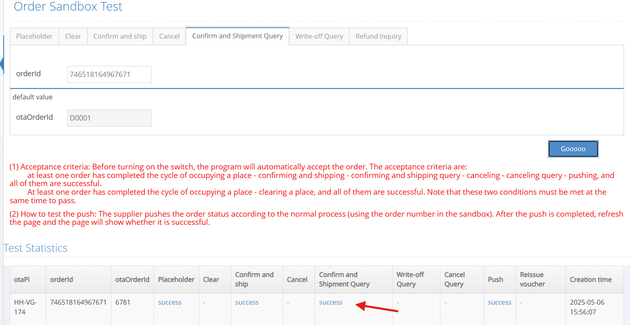This screenshot has width=644, height=325.
Task: Focus the otaOrderId field showing D0001
Action: click(x=109, y=118)
